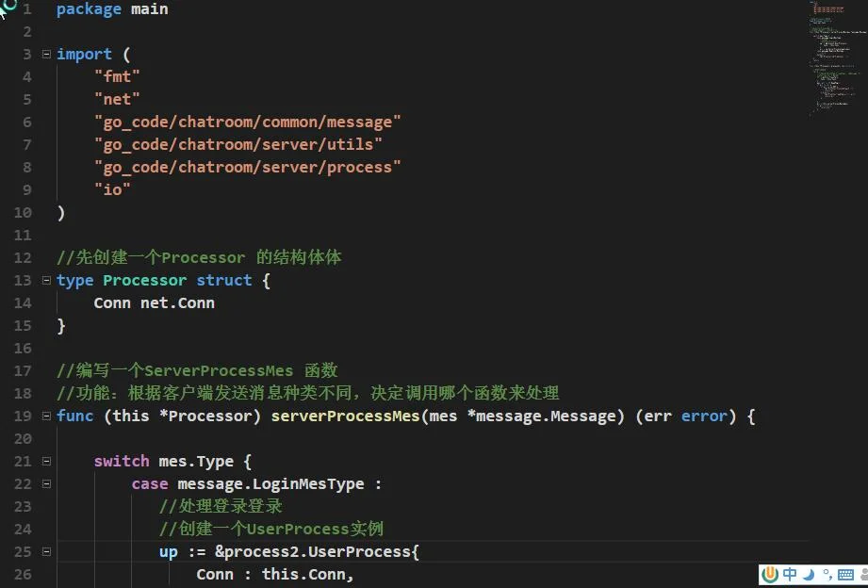868x588 pixels.
Task: Click the 'import' keyword
Action: click(84, 55)
